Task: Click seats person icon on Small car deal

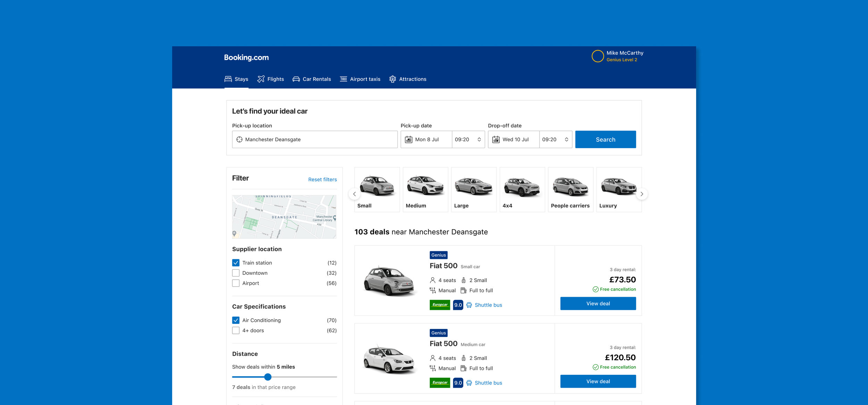Action: (433, 280)
